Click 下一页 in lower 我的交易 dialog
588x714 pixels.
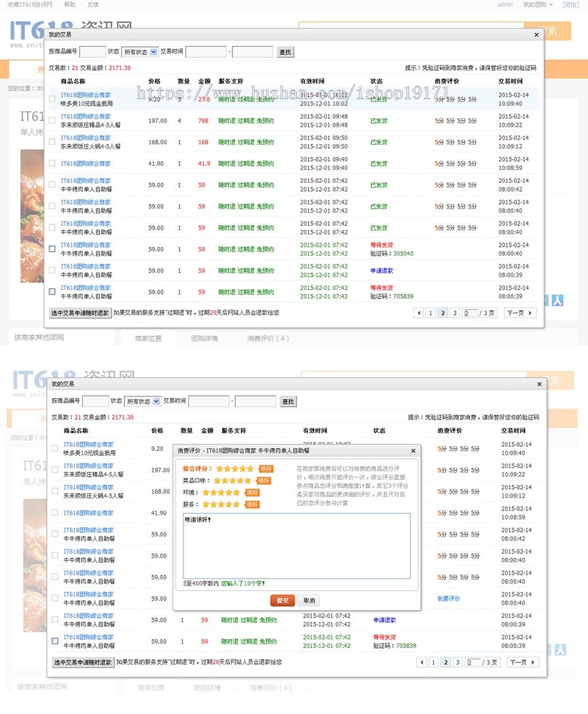pos(522,662)
